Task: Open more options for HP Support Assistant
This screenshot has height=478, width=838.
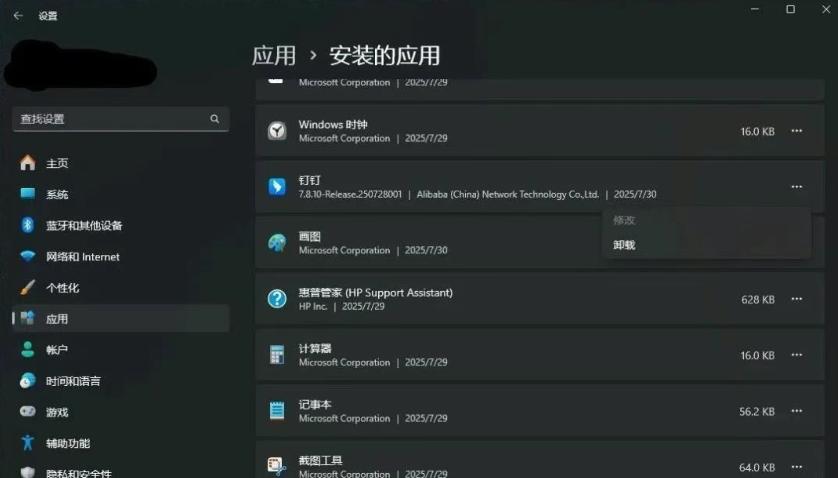Action: pos(796,299)
